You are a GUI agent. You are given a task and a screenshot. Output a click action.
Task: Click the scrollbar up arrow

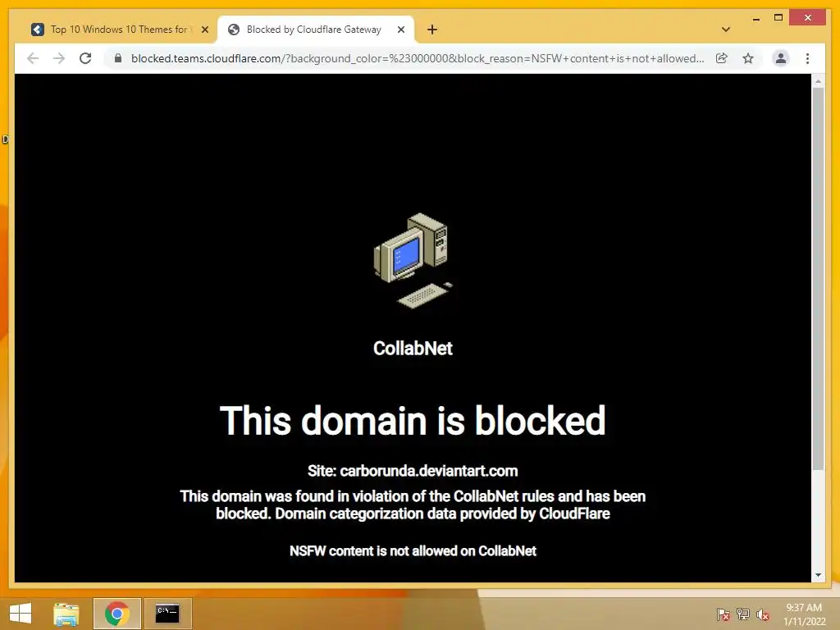(818, 81)
